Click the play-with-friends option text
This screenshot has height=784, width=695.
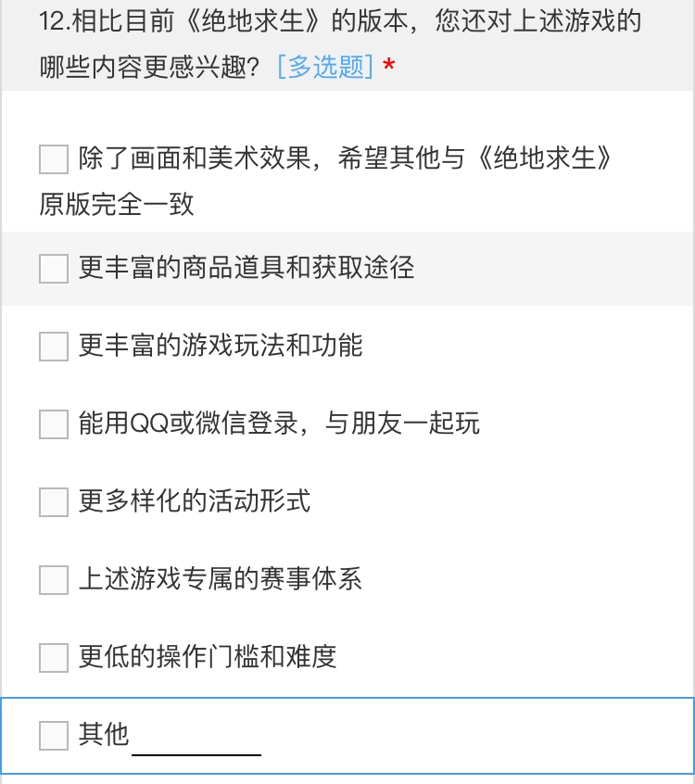pos(278,424)
